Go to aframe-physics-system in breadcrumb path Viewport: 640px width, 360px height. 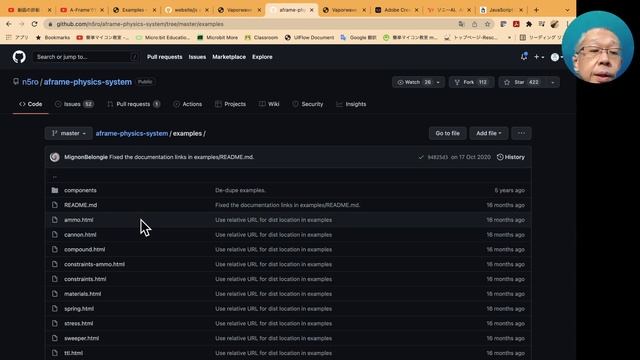pos(132,133)
